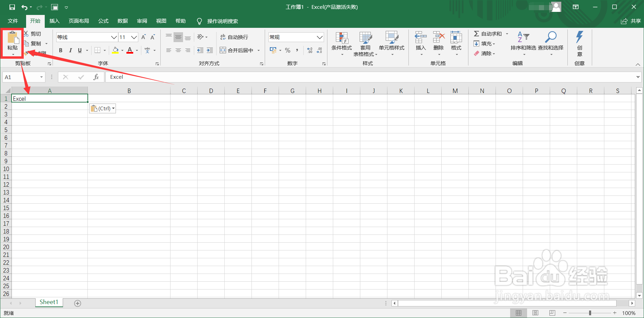Open Font group dialog launcher
The width and height of the screenshot is (644, 318).
[157, 64]
